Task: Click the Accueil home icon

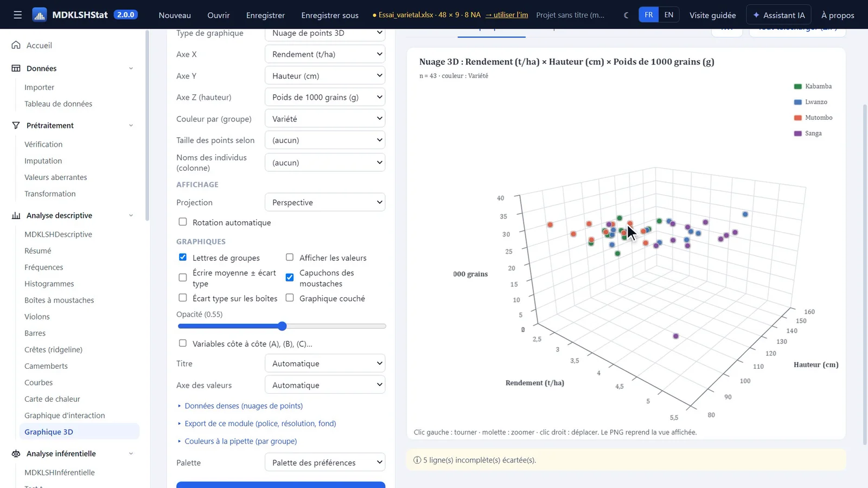Action: [x=16, y=45]
